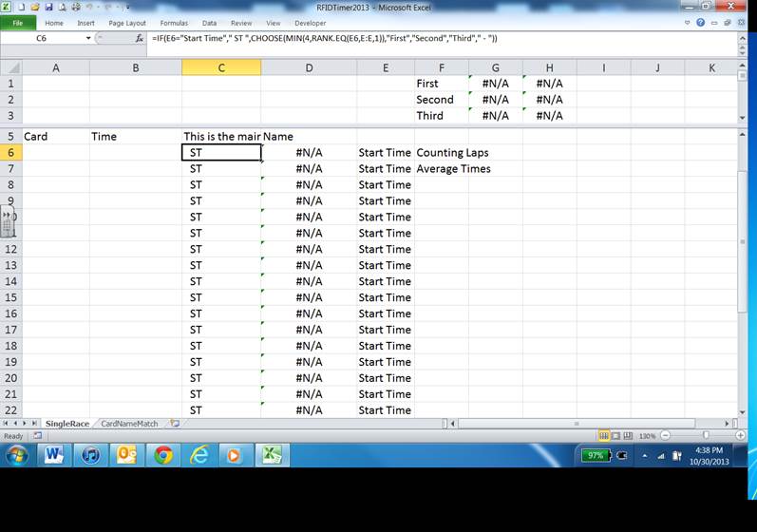Open the Page Layout ribbon tab
The height and width of the screenshot is (532, 757).
[127, 23]
